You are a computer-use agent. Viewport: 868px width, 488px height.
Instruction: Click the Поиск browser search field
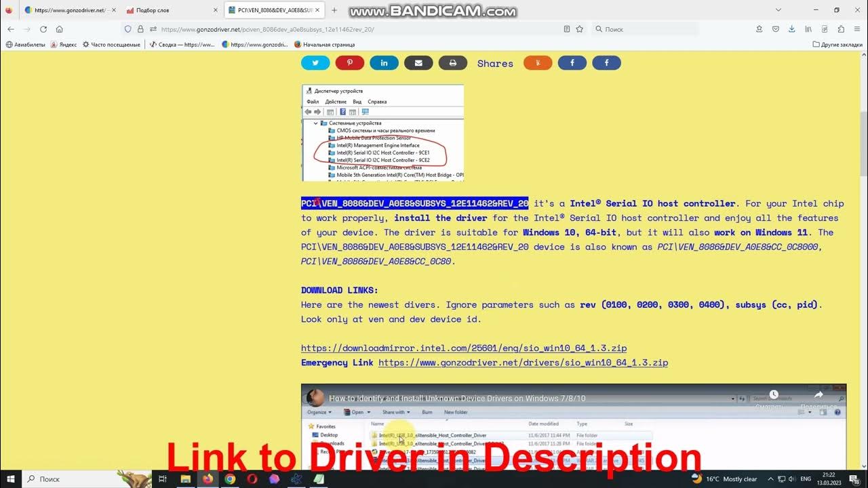pos(645,29)
